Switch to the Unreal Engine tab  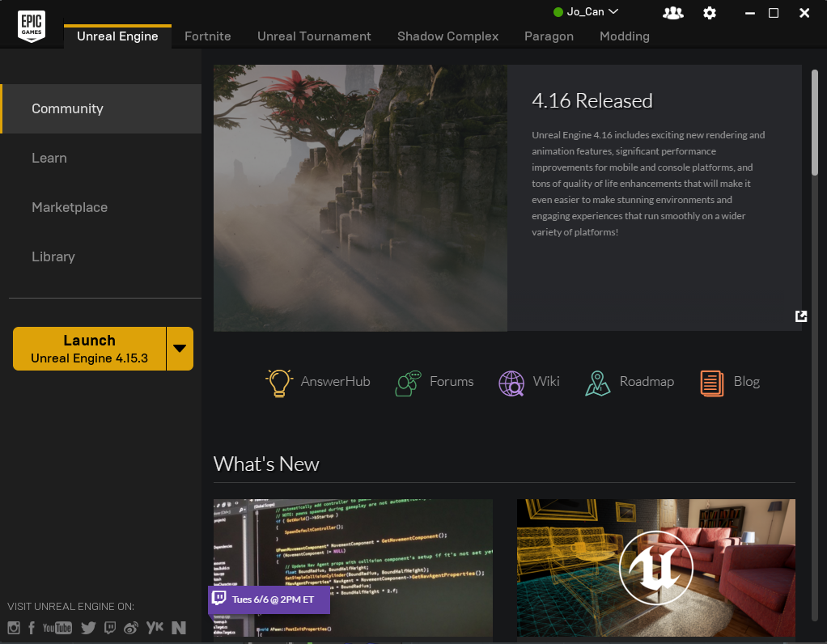click(117, 36)
